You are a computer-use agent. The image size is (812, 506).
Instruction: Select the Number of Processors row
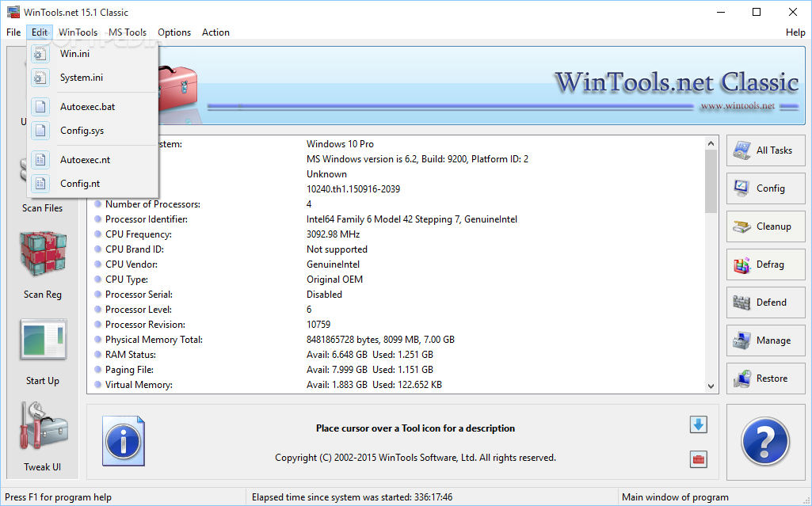pos(396,204)
